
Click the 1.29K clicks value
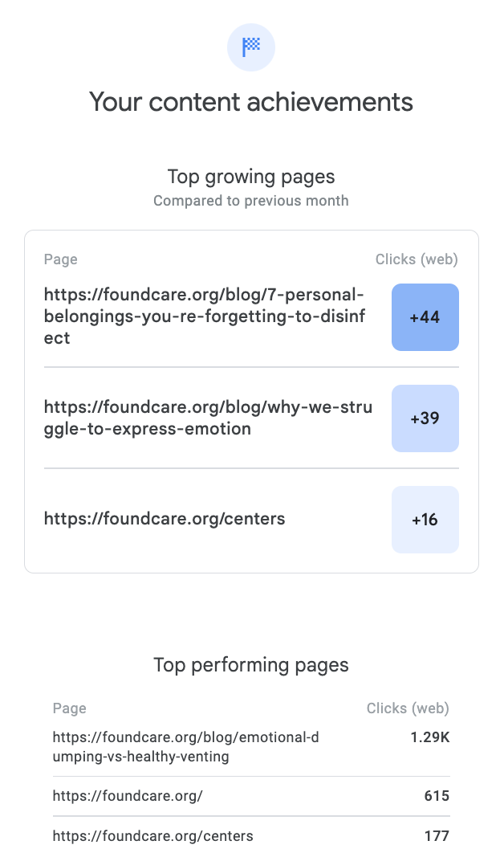coord(430,737)
